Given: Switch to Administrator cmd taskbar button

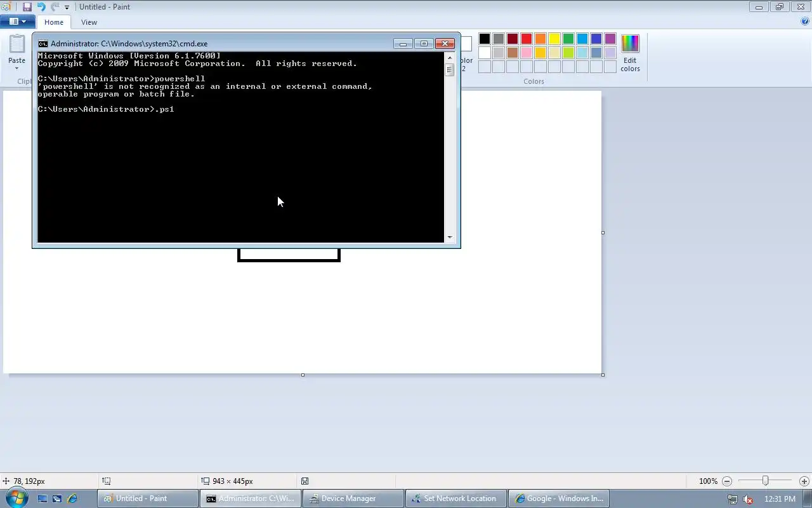Looking at the screenshot, I should (251, 498).
